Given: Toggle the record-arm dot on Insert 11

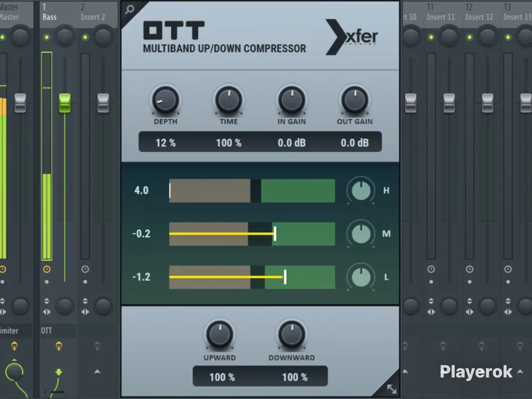Looking at the screenshot, I should (x=431, y=282).
